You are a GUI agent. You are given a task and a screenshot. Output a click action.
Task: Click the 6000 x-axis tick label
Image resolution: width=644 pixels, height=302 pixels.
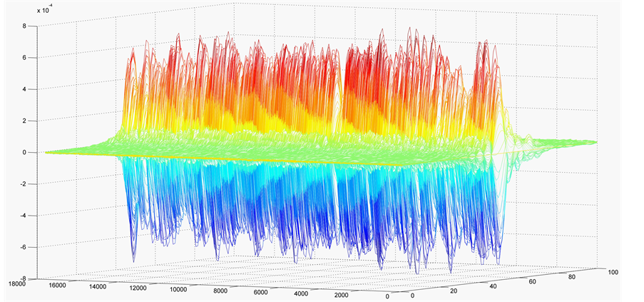pos(267,293)
